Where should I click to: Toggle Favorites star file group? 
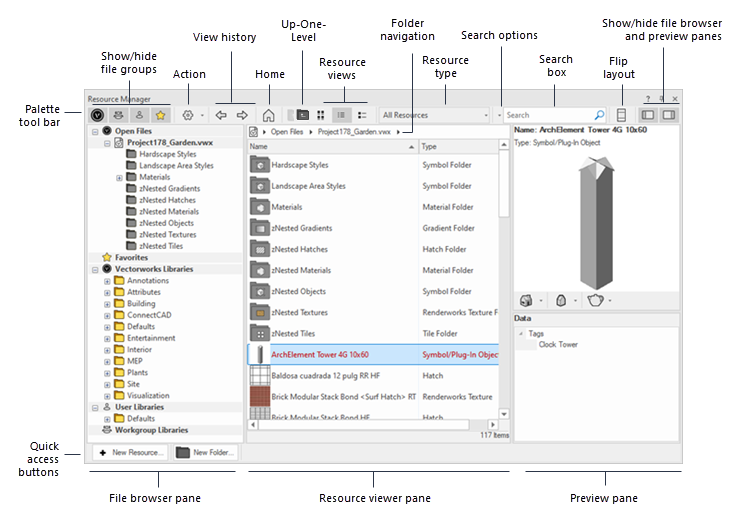[x=160, y=115]
